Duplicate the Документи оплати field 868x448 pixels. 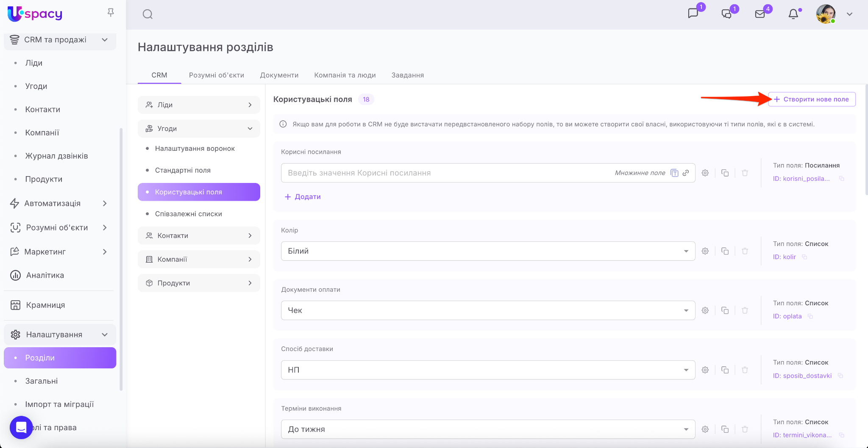pos(725,310)
